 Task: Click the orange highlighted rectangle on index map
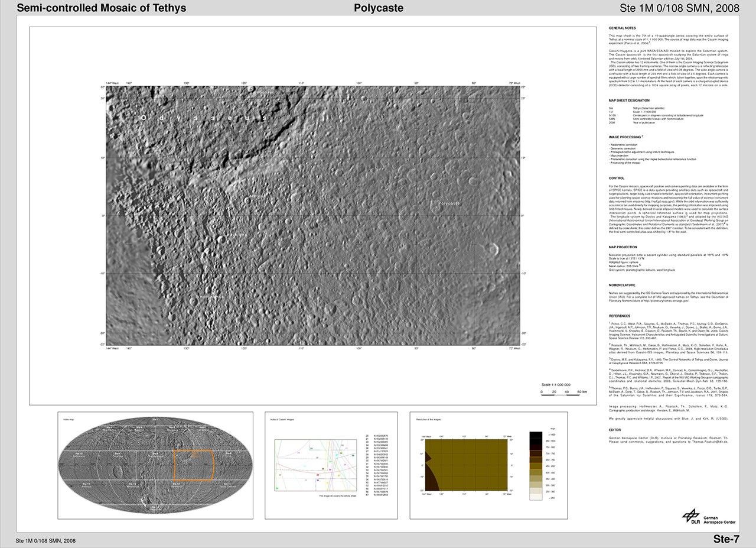[x=193, y=465]
